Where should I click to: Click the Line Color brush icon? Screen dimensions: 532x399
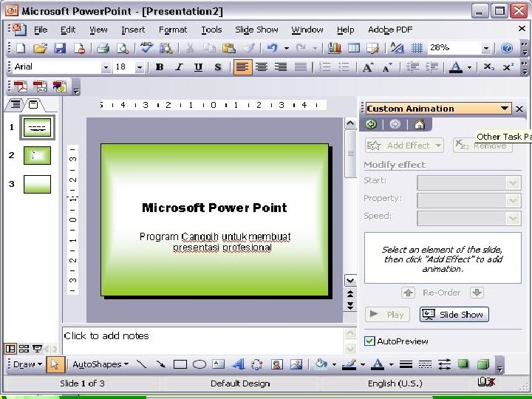point(349,364)
